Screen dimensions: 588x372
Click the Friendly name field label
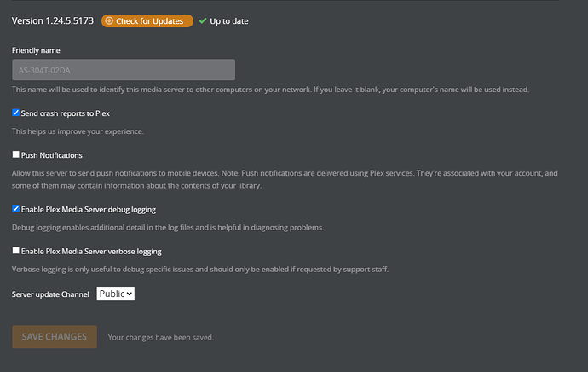[x=36, y=50]
